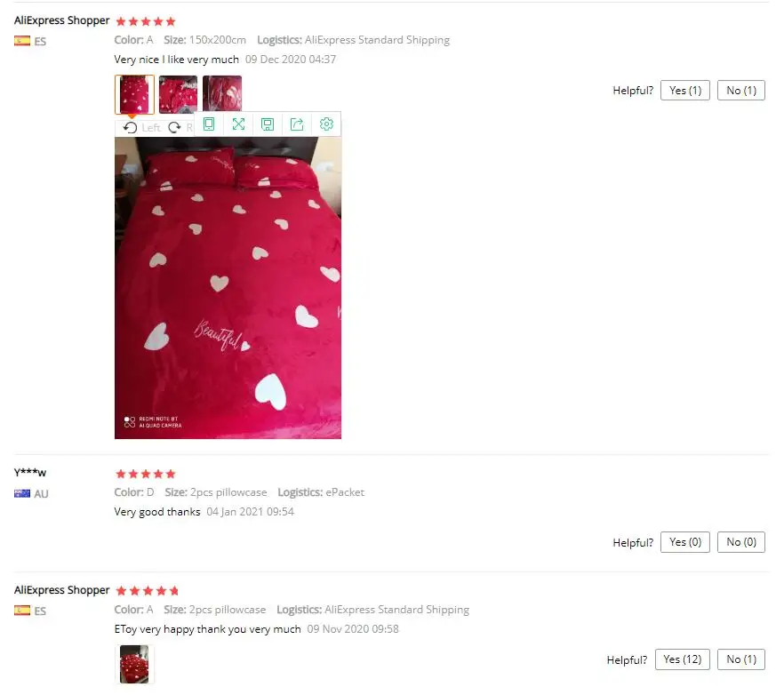Select the third review photo thumbnail

(x=222, y=94)
